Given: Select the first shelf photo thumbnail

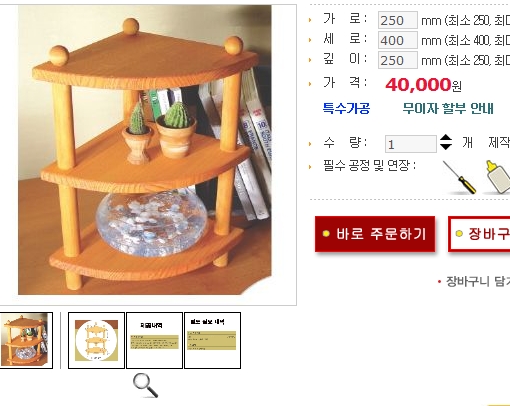Looking at the screenshot, I should 25,340.
